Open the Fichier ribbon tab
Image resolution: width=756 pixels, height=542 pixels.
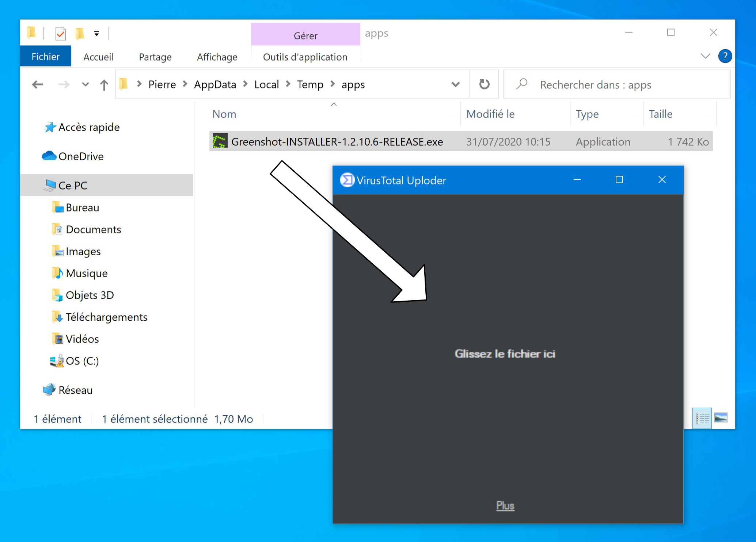46,57
